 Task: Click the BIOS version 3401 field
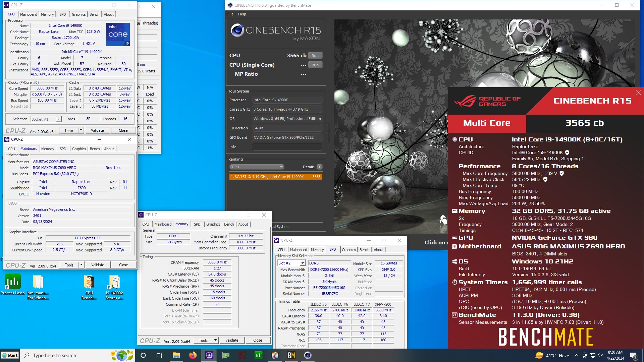(82, 216)
